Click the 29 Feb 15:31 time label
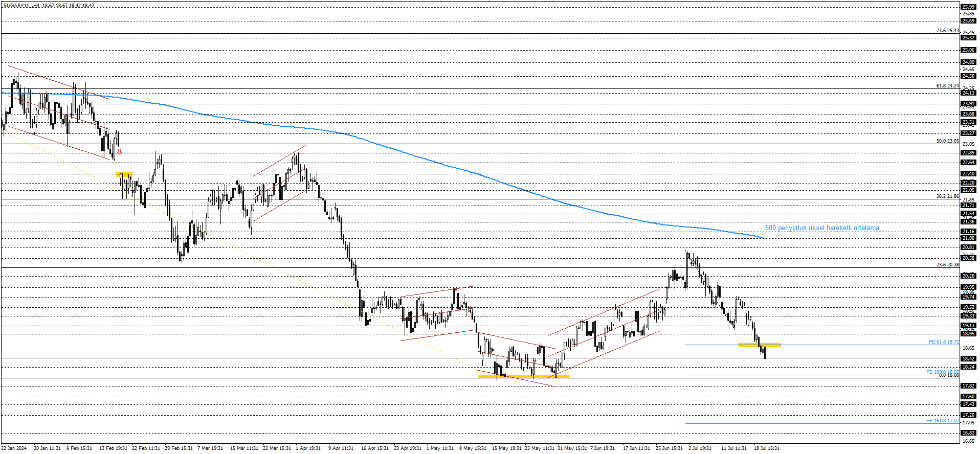The width and height of the screenshot is (980, 454). pyautogui.click(x=179, y=448)
